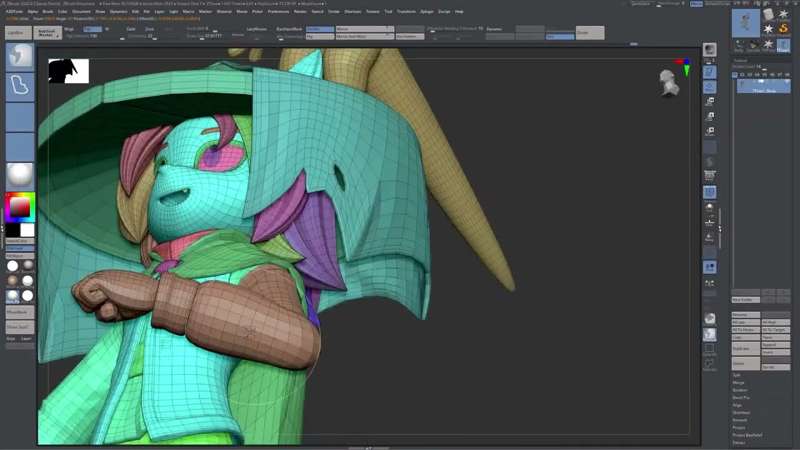The width and height of the screenshot is (800, 450).
Task: Open the upper dropdown in top shelf center
Action: pos(365,29)
